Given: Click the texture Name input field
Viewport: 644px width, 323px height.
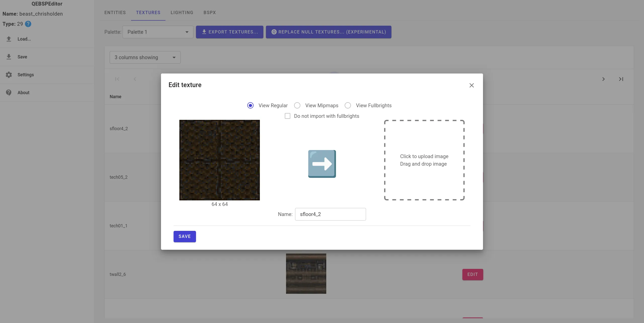Looking at the screenshot, I should tap(331, 214).
